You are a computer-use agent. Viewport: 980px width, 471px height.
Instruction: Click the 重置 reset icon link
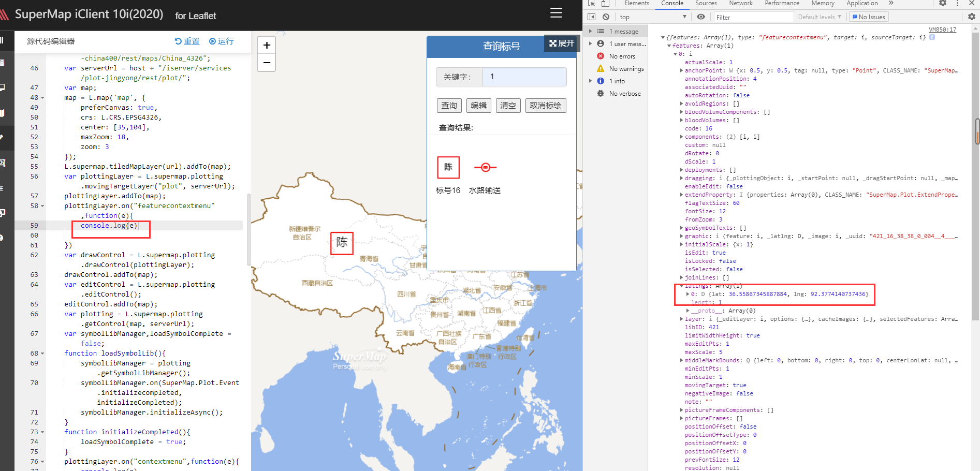(x=187, y=41)
